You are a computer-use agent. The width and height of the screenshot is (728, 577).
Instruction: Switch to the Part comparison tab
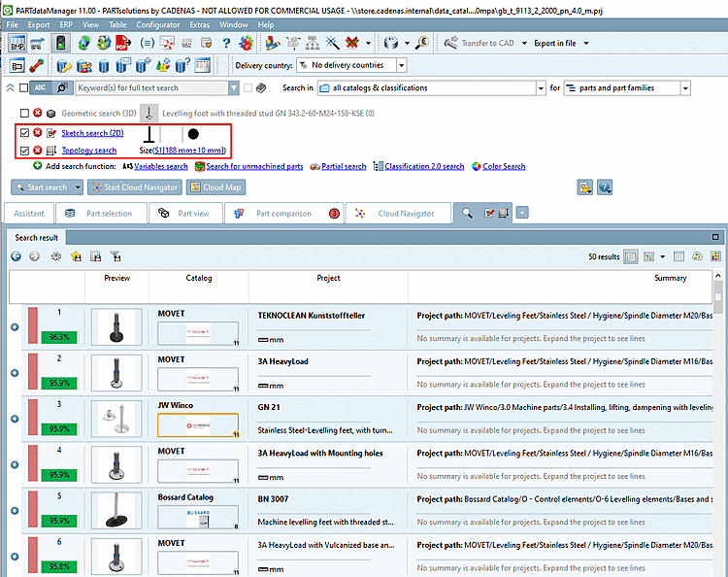283,214
